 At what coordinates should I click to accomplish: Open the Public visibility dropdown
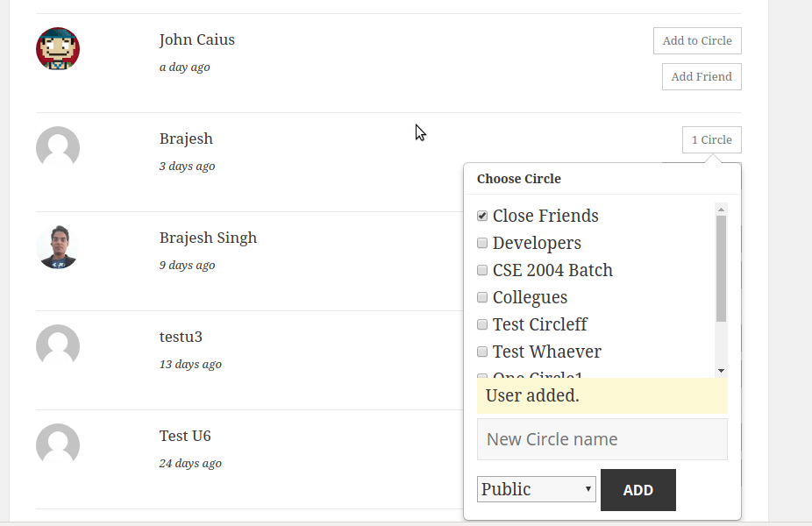[536, 489]
